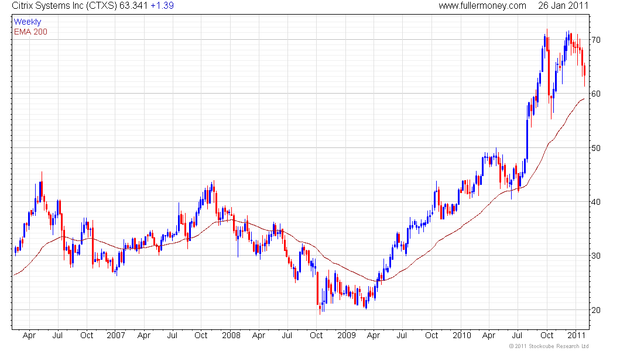Open the www.fullermoney.com link text
The image size is (644, 351).
pyautogui.click(x=482, y=6)
